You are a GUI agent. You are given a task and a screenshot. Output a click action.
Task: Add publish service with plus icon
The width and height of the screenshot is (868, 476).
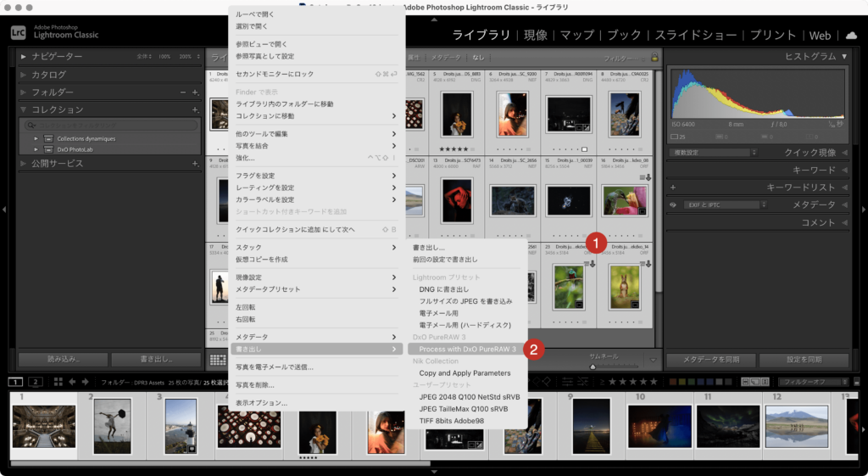195,164
